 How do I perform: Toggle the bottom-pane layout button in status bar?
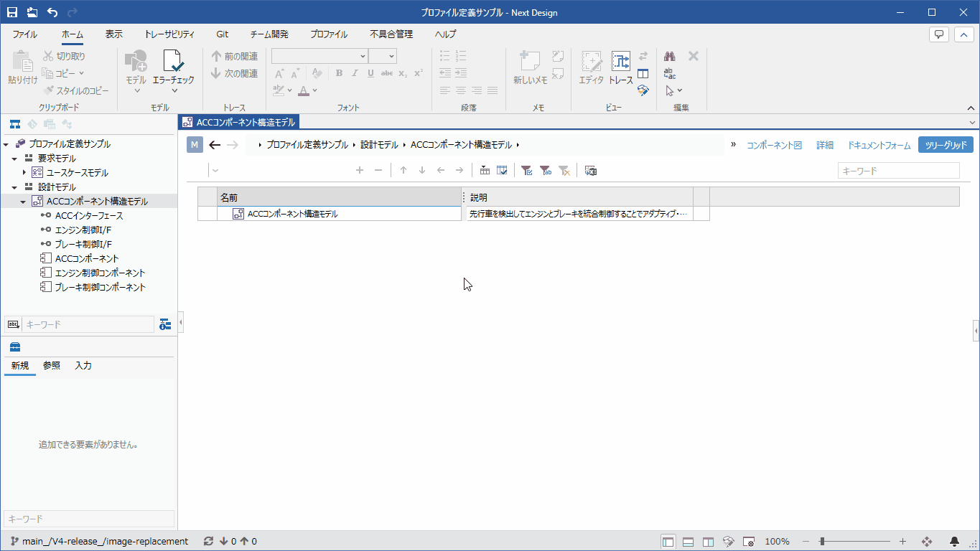pyautogui.click(x=688, y=542)
